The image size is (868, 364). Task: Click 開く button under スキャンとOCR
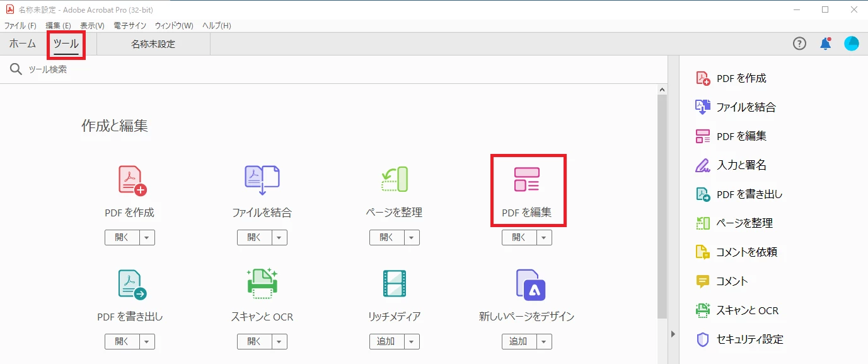pyautogui.click(x=255, y=341)
